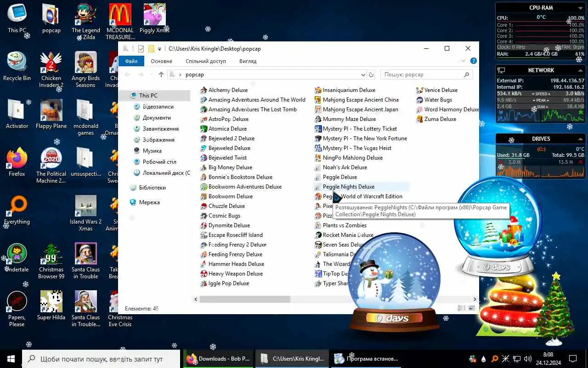The height and width of the screenshot is (368, 588).
Task: Click the popcap breadcrumb in address bar
Action: coord(195,75)
